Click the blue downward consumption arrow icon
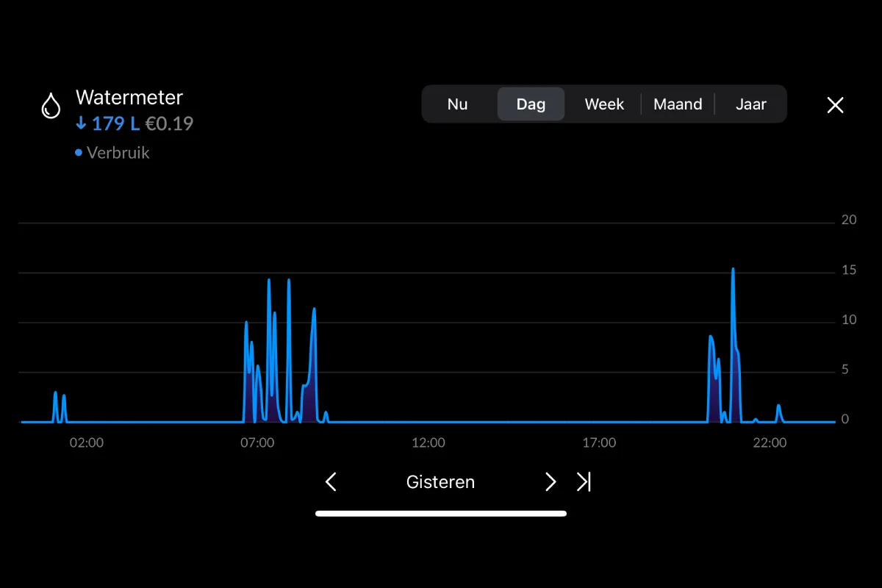Image resolution: width=882 pixels, height=588 pixels. [81, 123]
